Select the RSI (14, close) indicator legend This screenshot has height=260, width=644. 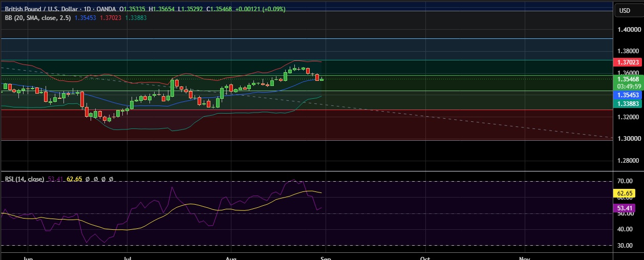point(24,179)
